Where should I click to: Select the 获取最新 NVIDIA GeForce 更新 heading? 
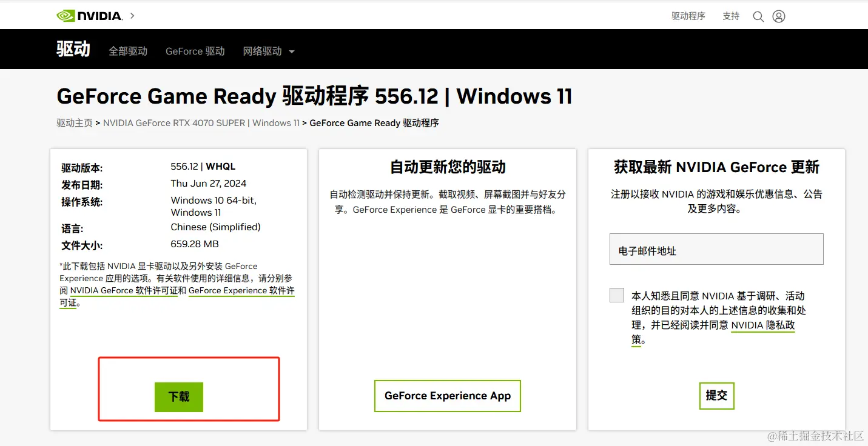point(716,167)
